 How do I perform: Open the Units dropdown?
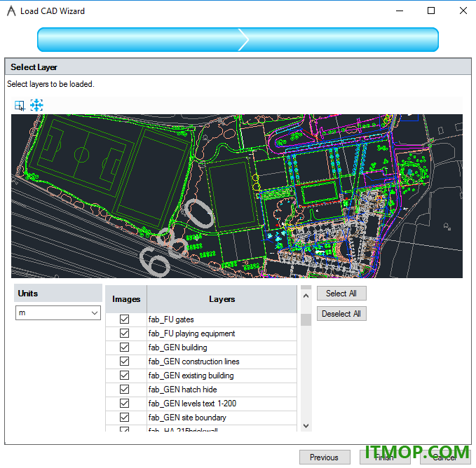[58, 312]
